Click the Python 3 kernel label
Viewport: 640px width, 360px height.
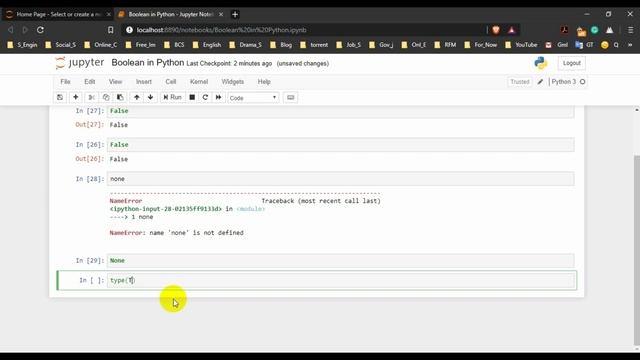[564, 82]
